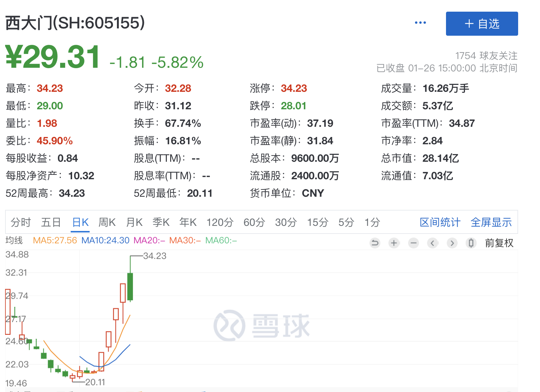Click the change value -1.81 -5.82%
Image resolution: width=540 pixels, height=392 pixels.
(157, 62)
